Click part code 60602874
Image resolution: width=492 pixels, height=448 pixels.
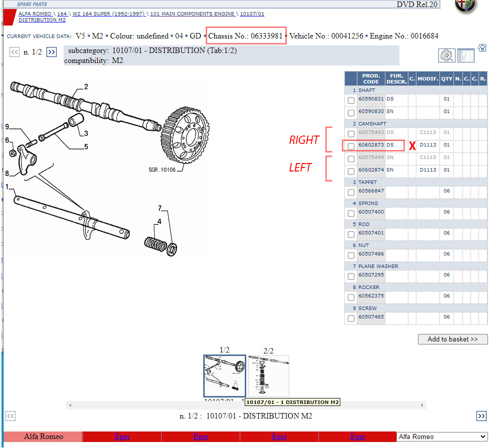coord(371,170)
